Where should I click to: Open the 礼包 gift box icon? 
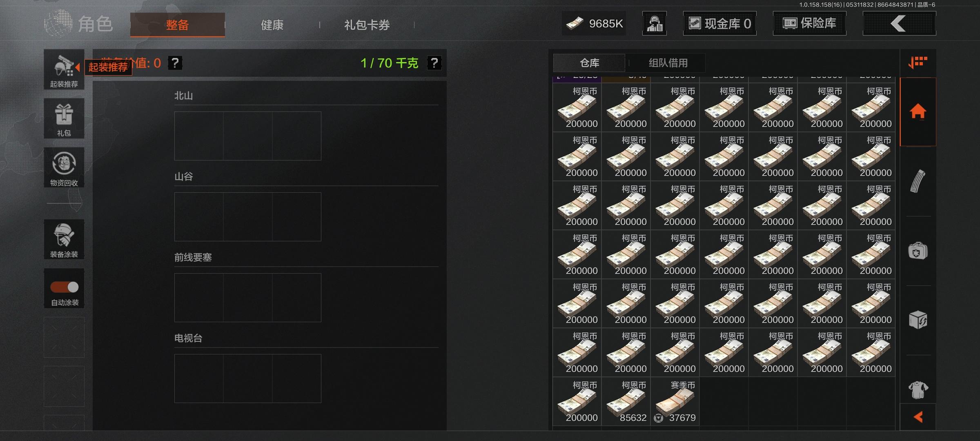[x=64, y=118]
